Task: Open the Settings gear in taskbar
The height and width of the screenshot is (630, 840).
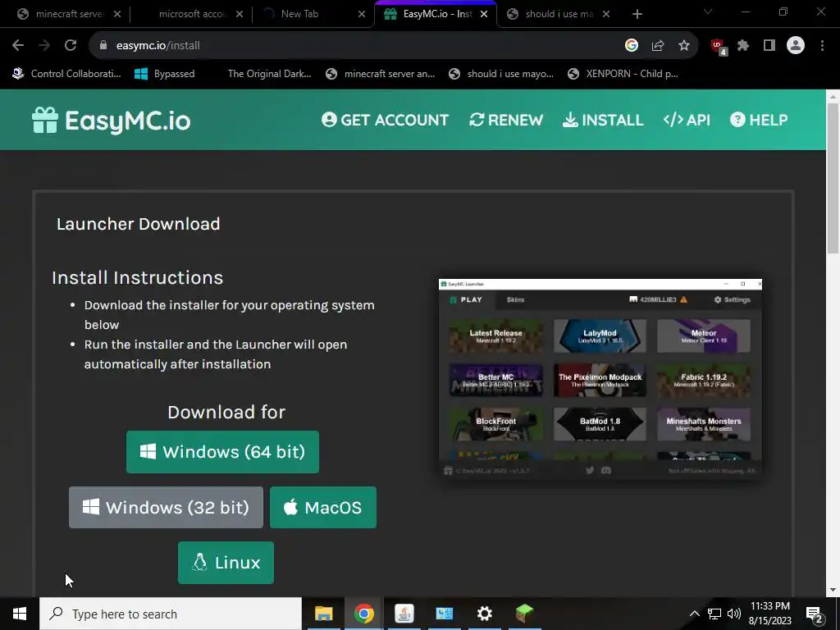Action: tap(484, 614)
